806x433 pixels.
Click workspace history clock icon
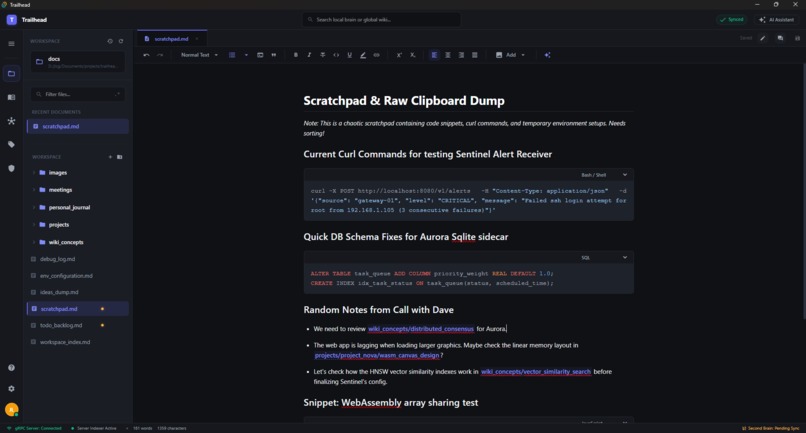pos(110,41)
